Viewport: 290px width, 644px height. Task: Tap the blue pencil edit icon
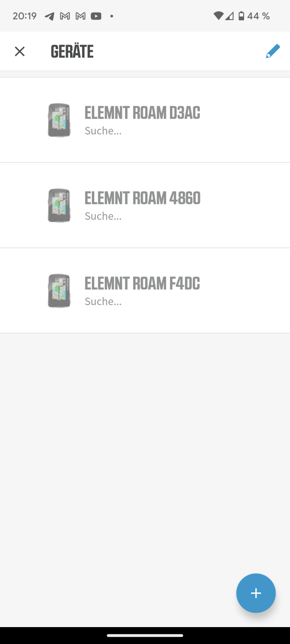[273, 52]
